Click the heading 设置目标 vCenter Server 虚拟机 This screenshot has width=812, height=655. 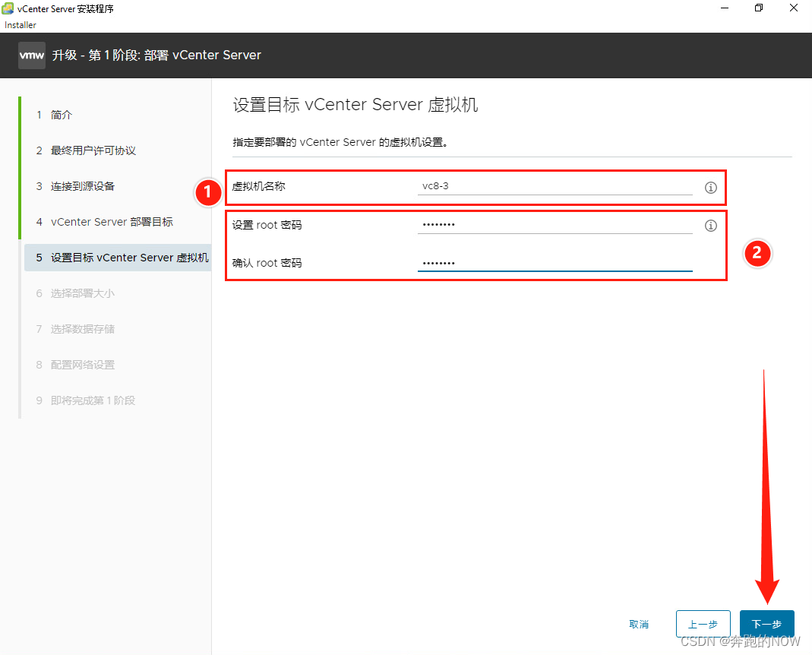point(355,105)
